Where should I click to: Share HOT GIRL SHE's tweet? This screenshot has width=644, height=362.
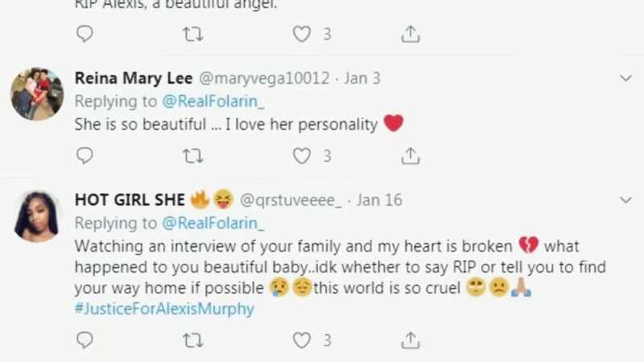(x=411, y=339)
